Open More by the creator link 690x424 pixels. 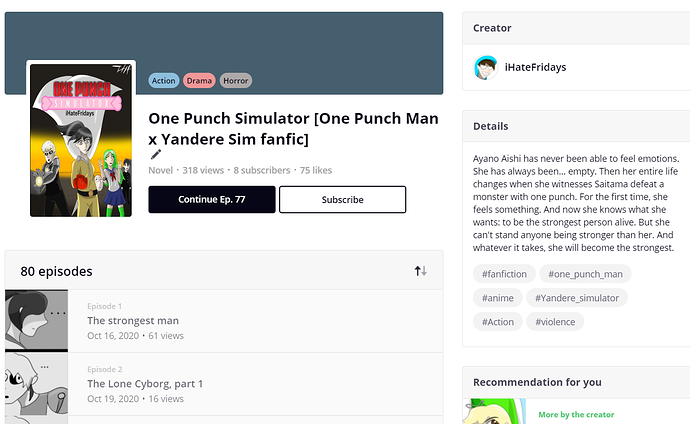coord(576,414)
